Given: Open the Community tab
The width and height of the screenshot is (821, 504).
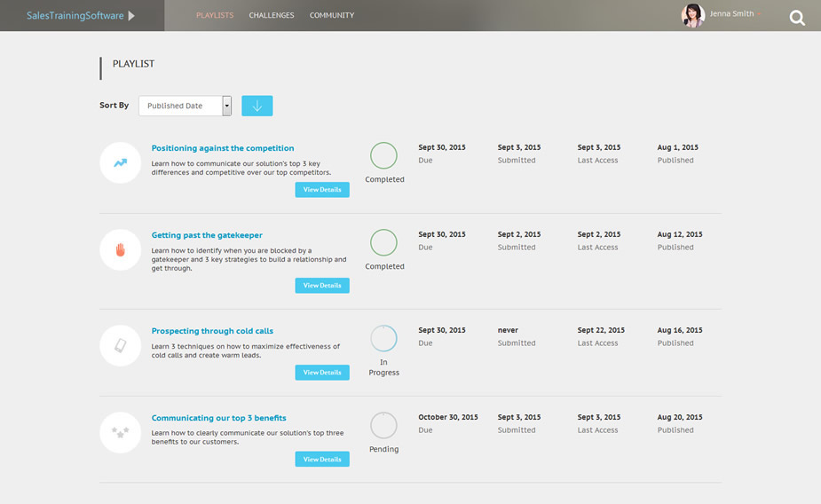Looking at the screenshot, I should click(332, 15).
